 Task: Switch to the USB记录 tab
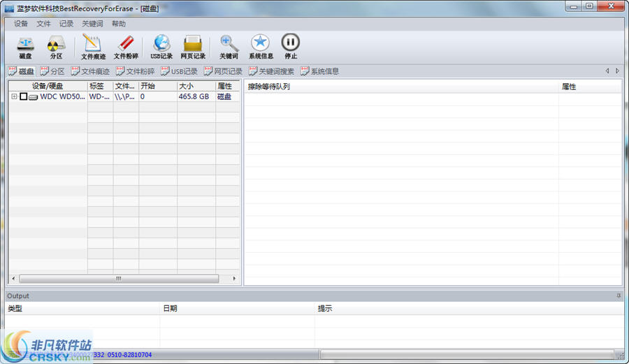(179, 71)
